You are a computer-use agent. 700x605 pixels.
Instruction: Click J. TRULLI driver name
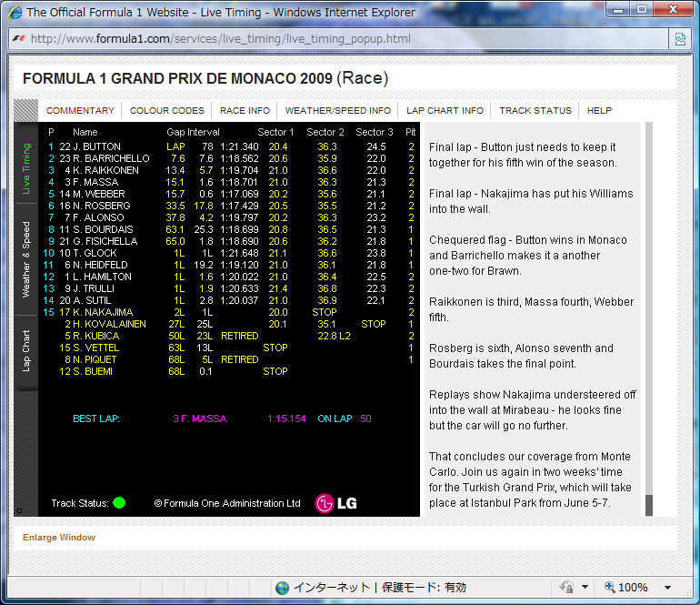click(94, 288)
